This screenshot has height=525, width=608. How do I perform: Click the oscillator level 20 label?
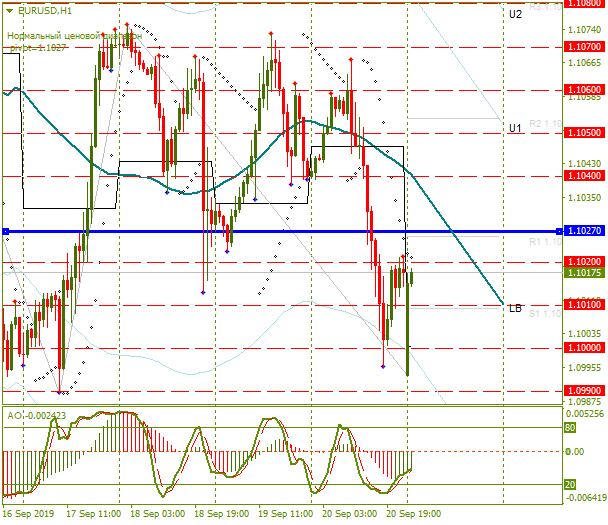pyautogui.click(x=570, y=485)
